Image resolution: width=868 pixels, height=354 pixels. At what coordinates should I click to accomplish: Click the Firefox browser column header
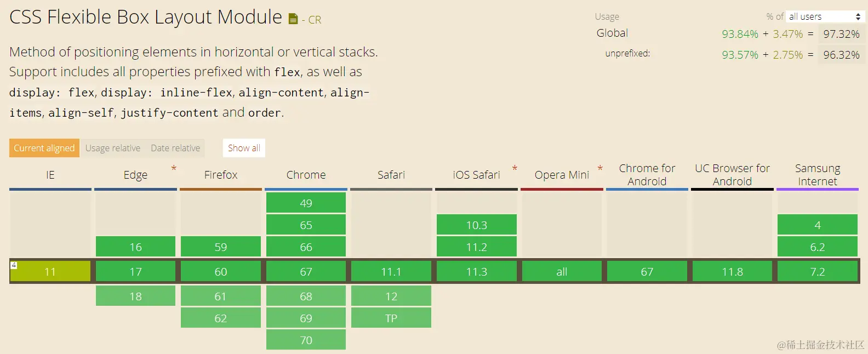tap(220, 175)
